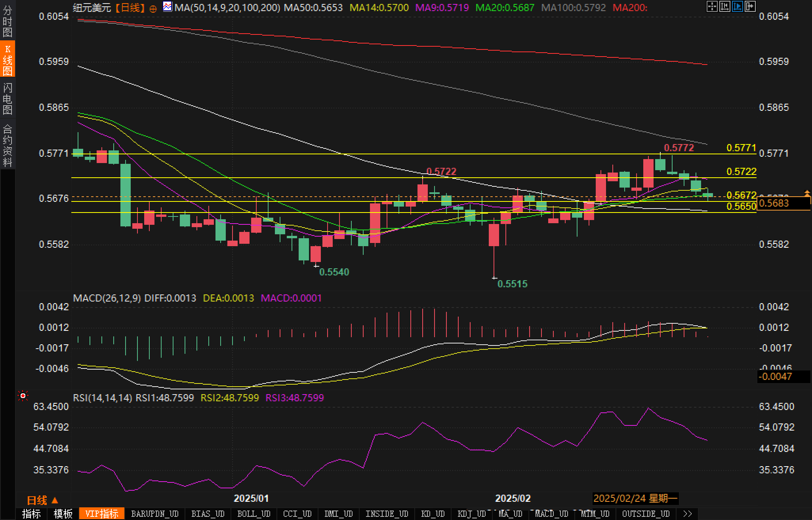Click the date label 2025/02/24 星期一
The image size is (812, 520).
tap(635, 498)
